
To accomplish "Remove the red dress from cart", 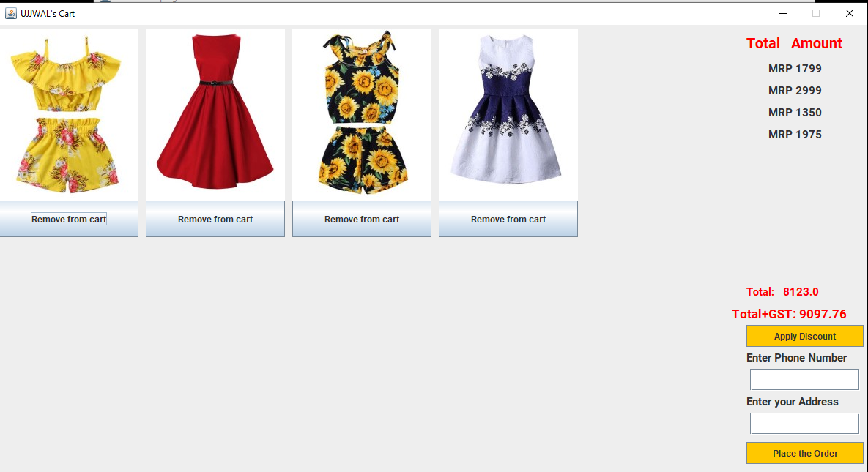I will (x=215, y=219).
